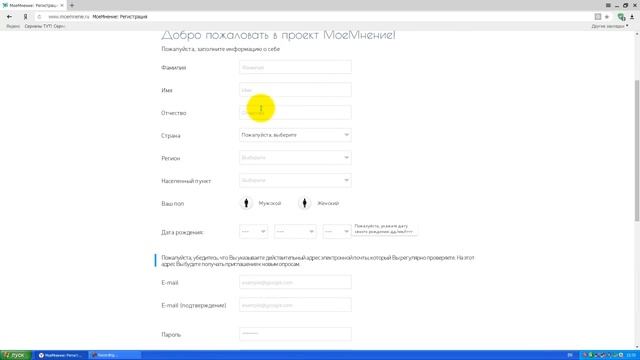The image size is (640, 360).
Task: Focus the Отчество input field
Action: click(x=295, y=113)
